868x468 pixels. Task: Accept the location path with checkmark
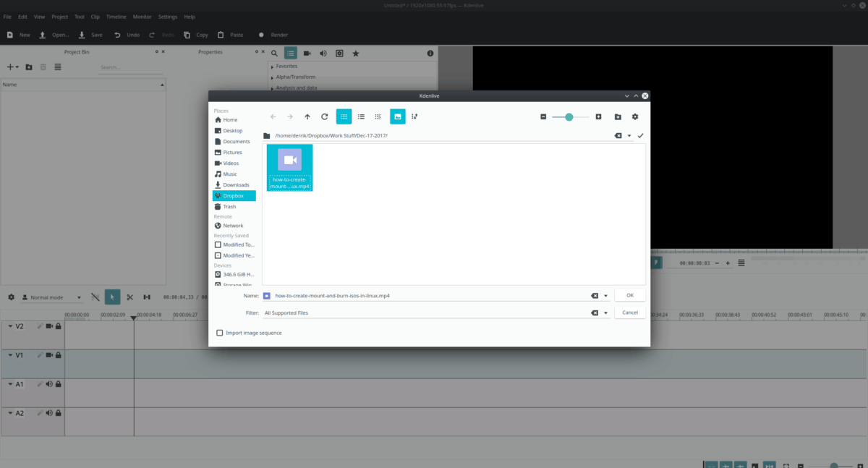coord(640,135)
